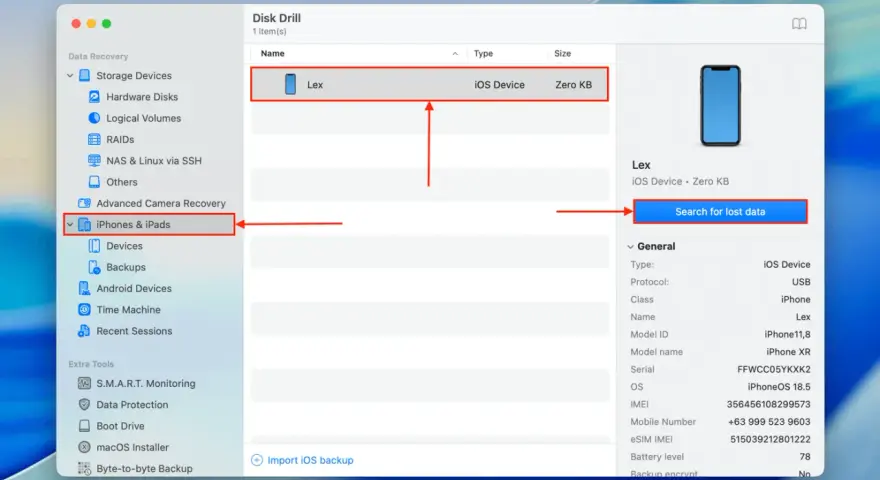
Task: Click the Android Devices icon
Action: [x=84, y=289]
